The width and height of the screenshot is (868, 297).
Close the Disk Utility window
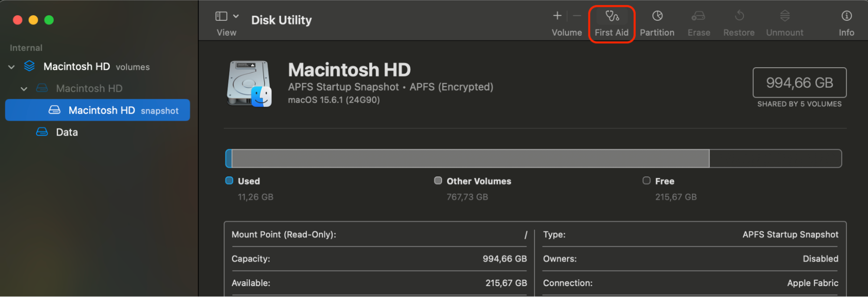17,20
